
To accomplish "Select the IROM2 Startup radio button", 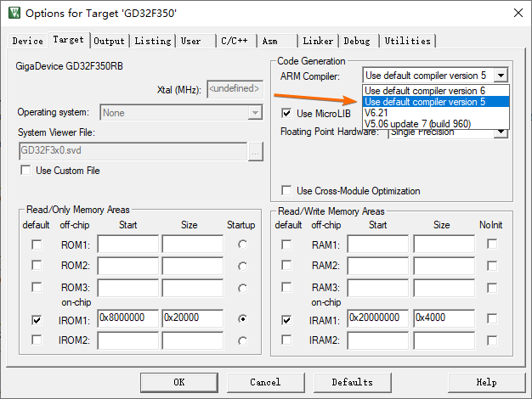I will pos(242,340).
